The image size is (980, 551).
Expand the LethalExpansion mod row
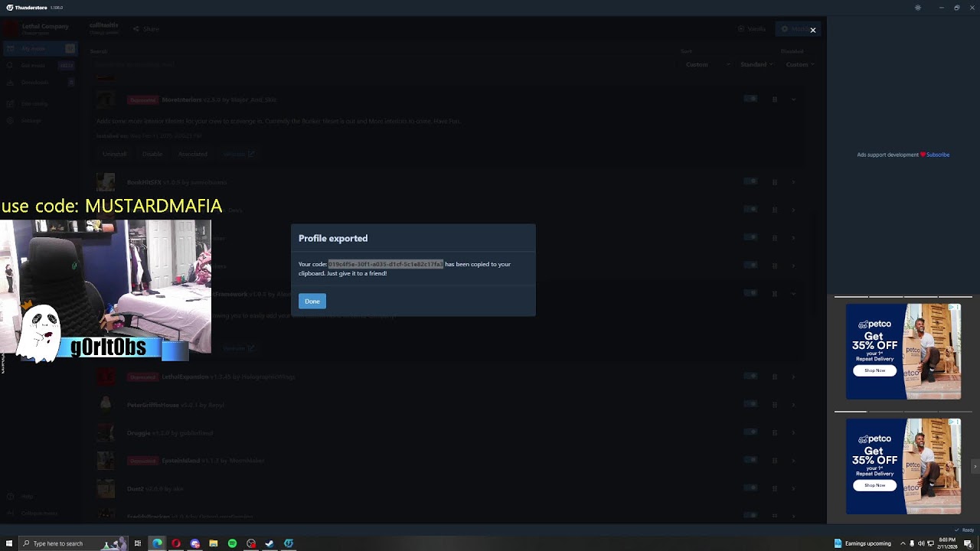coord(793,377)
